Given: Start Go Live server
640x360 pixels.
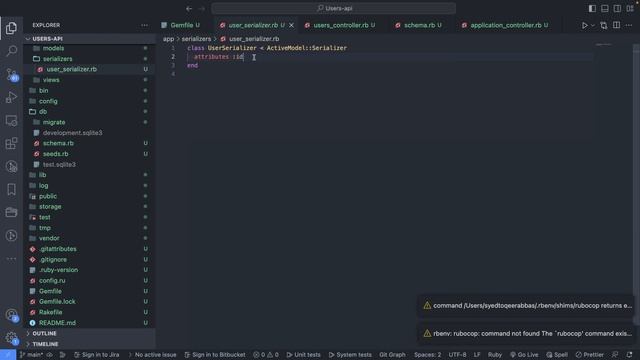Looking at the screenshot, I should [x=524, y=355].
